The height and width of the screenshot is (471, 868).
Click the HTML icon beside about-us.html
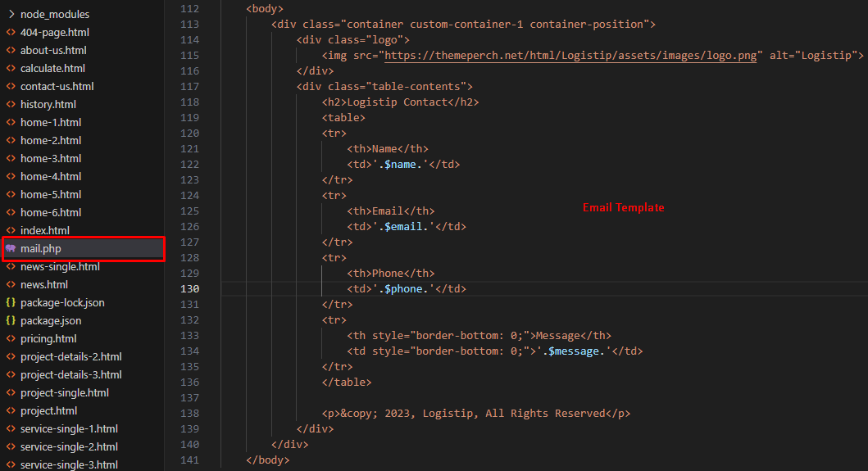[11, 50]
